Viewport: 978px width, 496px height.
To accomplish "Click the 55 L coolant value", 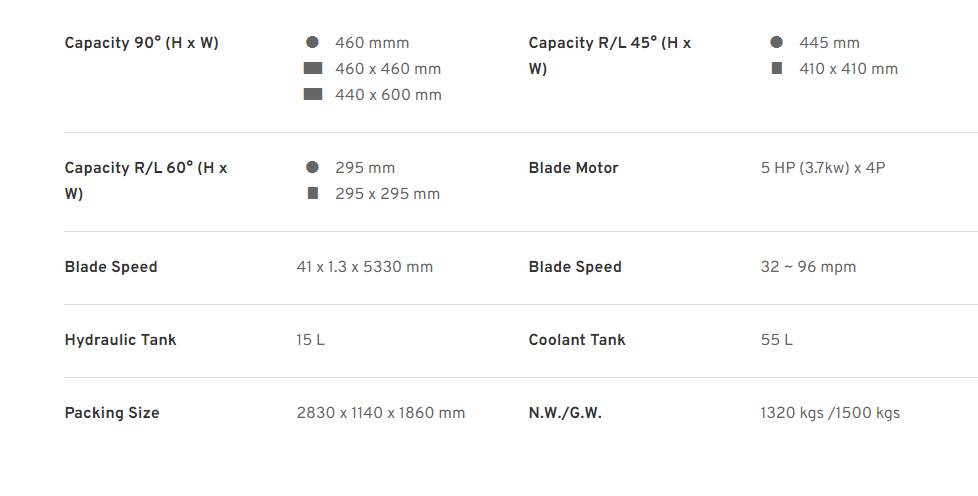I will [777, 340].
